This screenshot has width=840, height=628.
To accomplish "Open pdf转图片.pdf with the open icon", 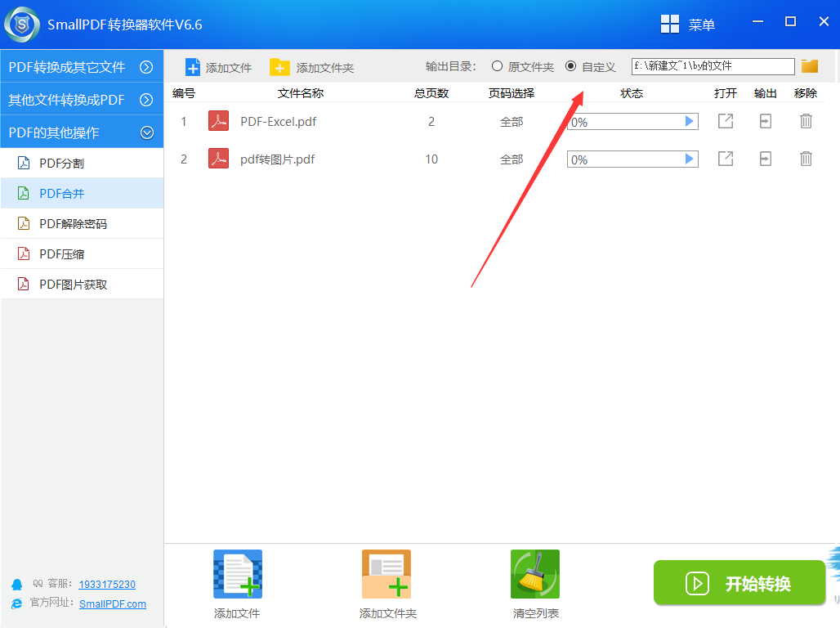I will coord(726,159).
